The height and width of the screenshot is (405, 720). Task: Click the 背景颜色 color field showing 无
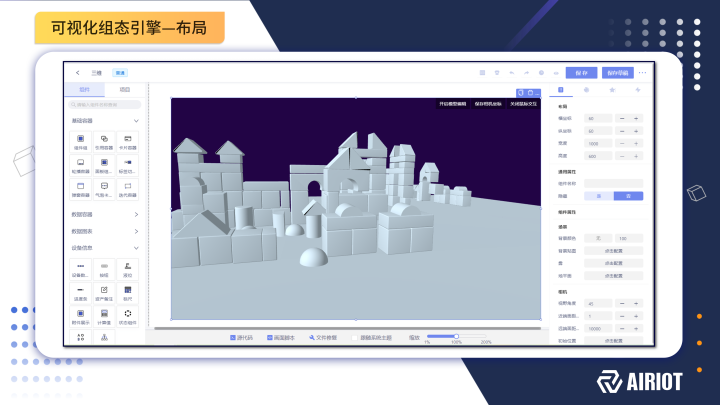click(x=598, y=238)
